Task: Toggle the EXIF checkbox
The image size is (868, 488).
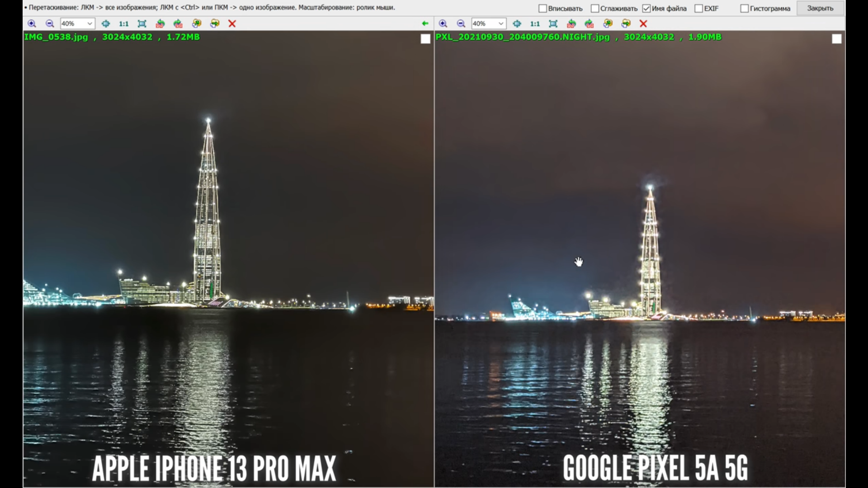Action: click(698, 9)
